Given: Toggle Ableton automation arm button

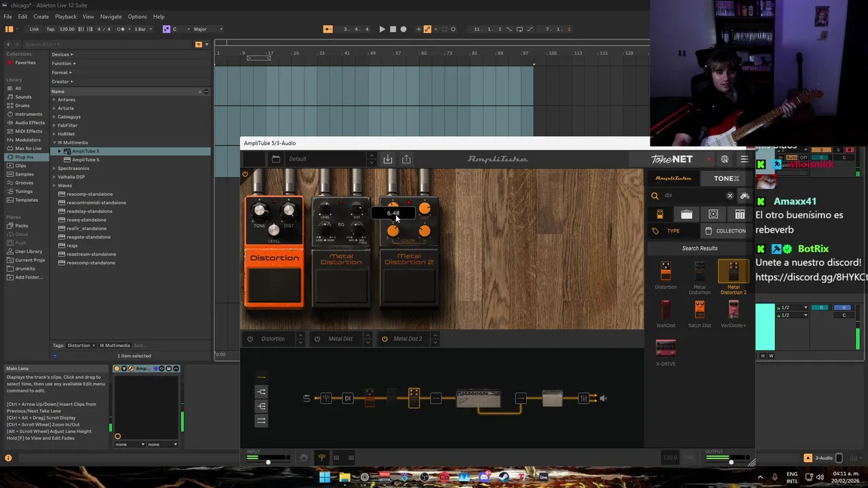Looking at the screenshot, I should pos(427,29).
